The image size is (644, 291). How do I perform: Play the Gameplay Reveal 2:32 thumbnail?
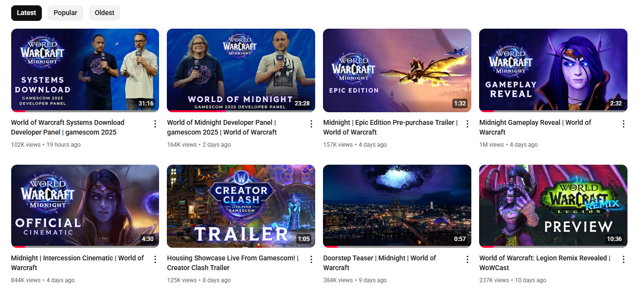point(553,70)
